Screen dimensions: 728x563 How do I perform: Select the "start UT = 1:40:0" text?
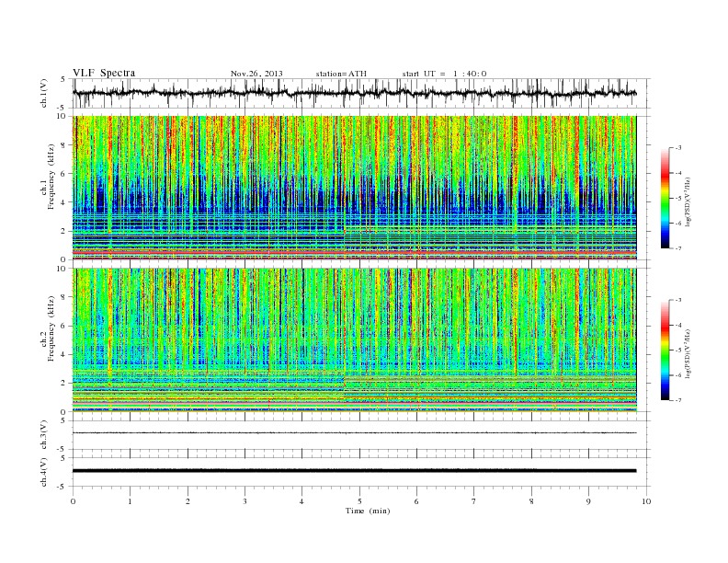pos(444,74)
